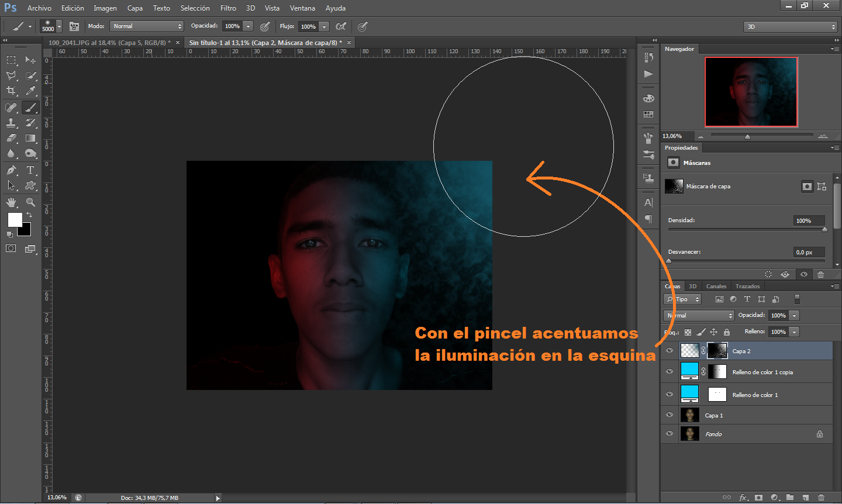The image size is (842, 504).
Task: Open the 3D workspace dropdown
Action: [x=791, y=26]
